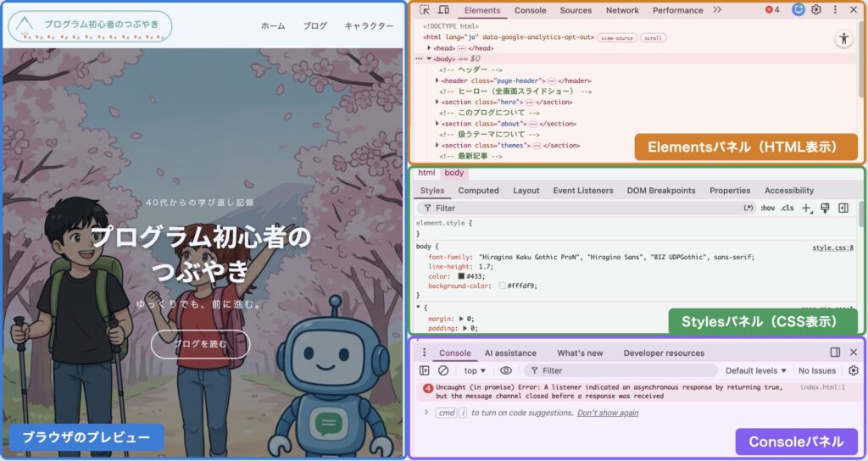Switch to the Elements tab
This screenshot has width=868, height=461.
point(482,10)
